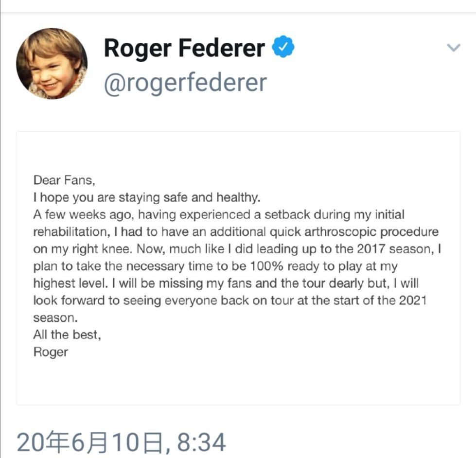Open the @rogerfederer handle link
476x458 pixels.
pos(185,82)
